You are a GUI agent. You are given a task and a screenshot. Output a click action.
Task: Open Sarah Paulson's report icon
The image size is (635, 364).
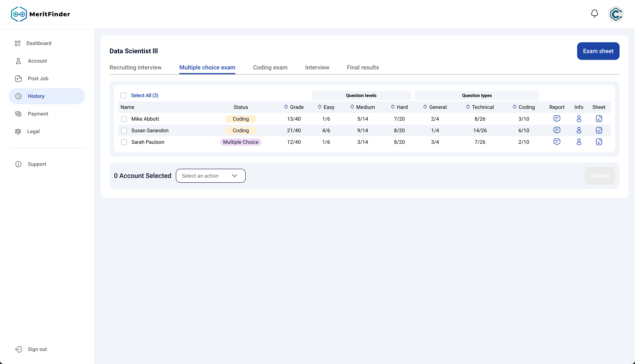click(x=557, y=142)
